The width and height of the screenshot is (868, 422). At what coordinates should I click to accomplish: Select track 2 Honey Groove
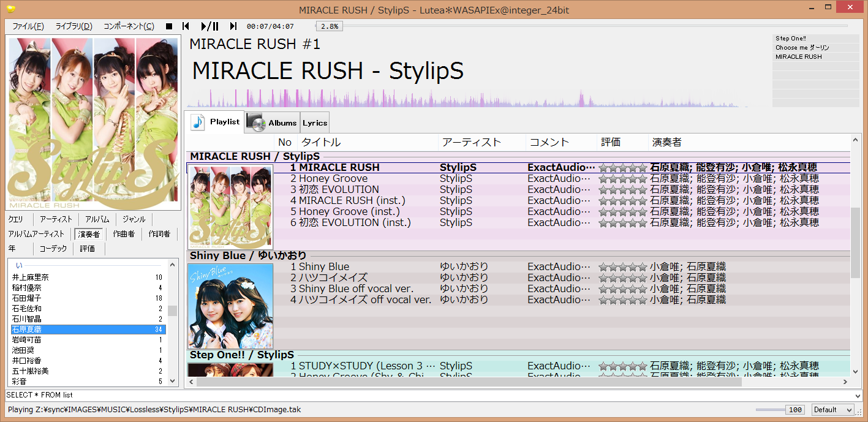(x=562, y=178)
